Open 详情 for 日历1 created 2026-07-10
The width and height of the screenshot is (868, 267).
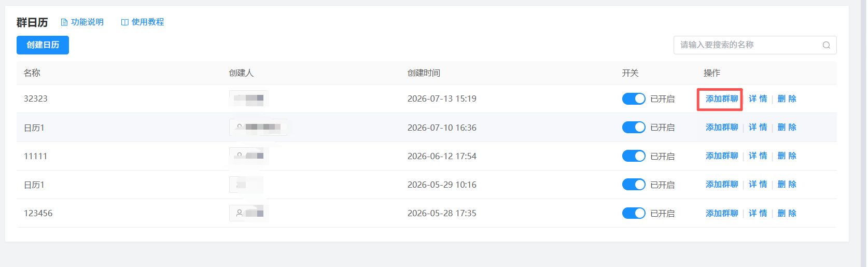click(758, 127)
